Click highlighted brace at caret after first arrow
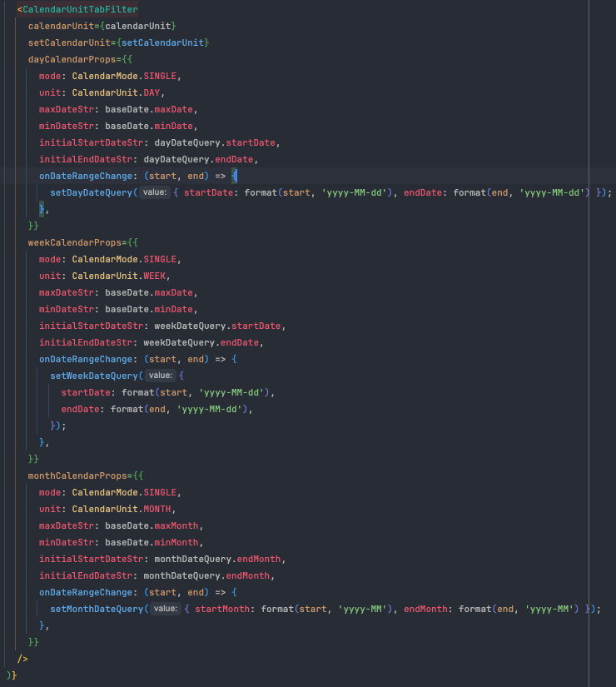This screenshot has width=616, height=687. tap(235, 176)
